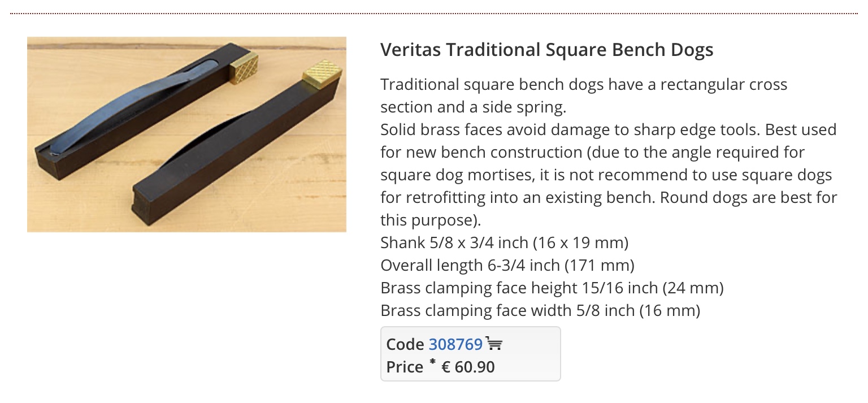Click the bench dogs product photo
This screenshot has width=868, height=403.
(186, 135)
